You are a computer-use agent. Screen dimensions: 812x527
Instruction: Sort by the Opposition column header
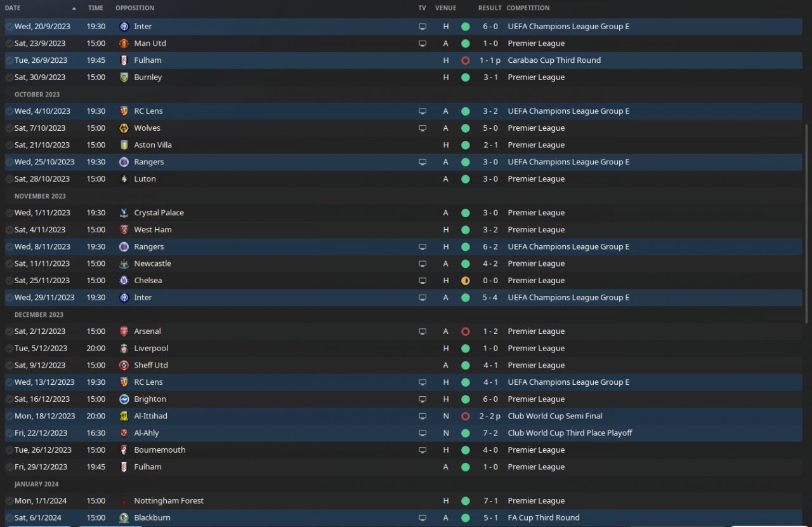(134, 8)
